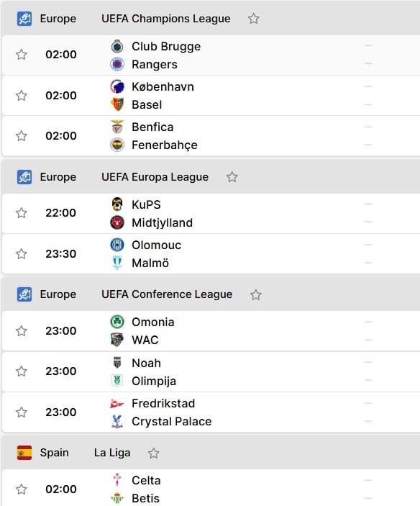The height and width of the screenshot is (506, 420).
Task: Toggle favorite star for Benfica vs Fenerbahçe
Action: 22,136
